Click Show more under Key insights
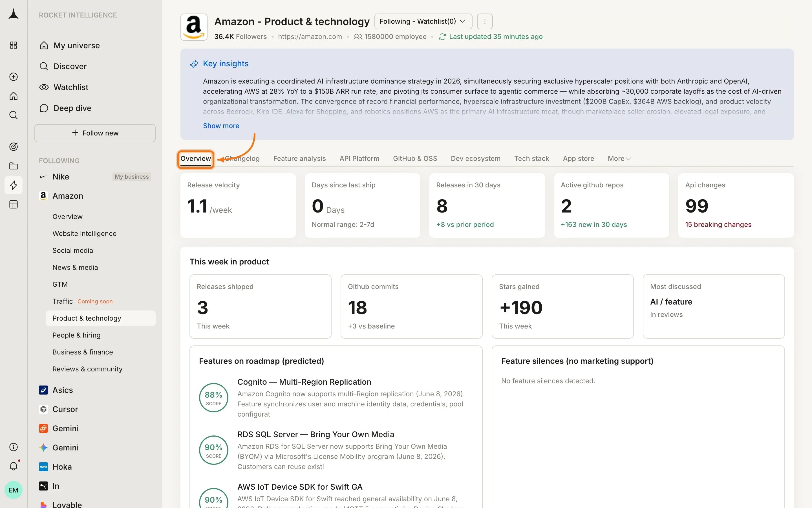The width and height of the screenshot is (812, 508). pyautogui.click(x=221, y=126)
